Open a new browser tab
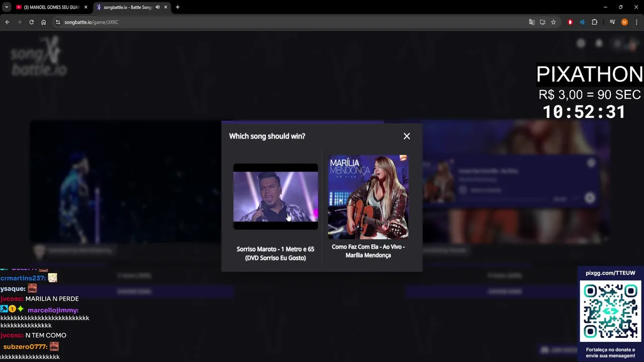 tap(178, 7)
